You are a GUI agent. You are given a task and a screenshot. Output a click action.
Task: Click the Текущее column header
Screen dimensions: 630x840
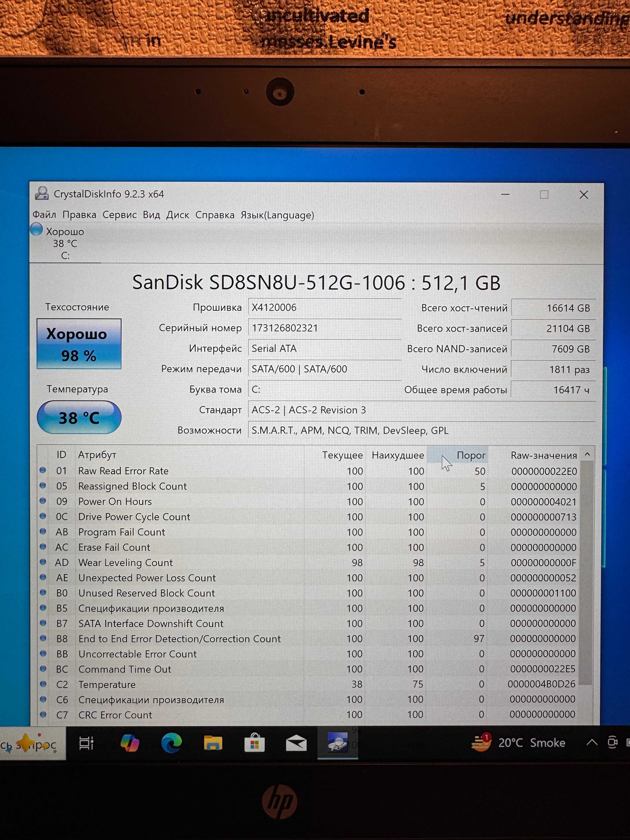pos(335,455)
